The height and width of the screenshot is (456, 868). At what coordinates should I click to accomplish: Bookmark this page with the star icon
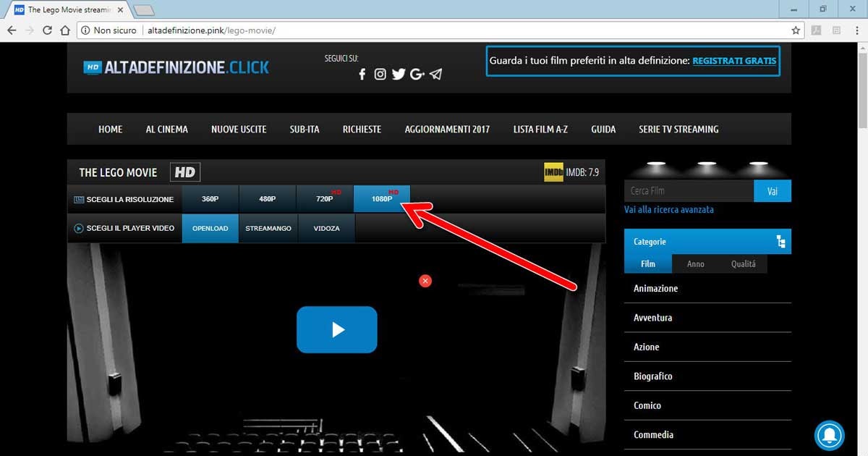pos(796,30)
